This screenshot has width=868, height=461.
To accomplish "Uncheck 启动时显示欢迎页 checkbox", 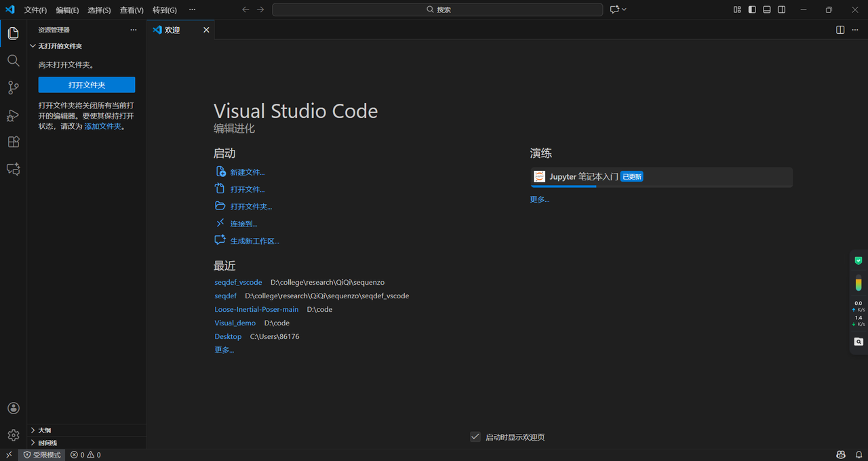I will point(475,437).
